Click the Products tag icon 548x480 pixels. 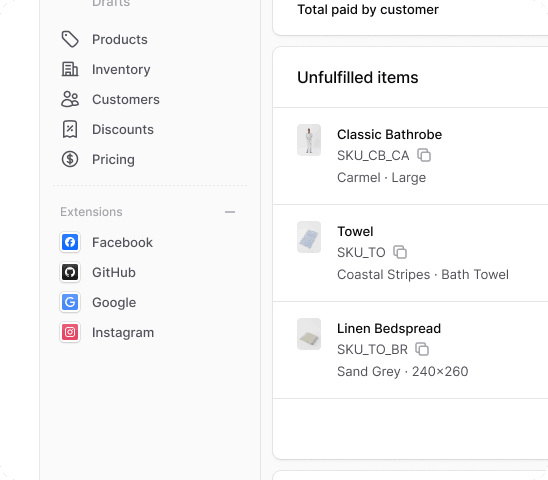70,39
